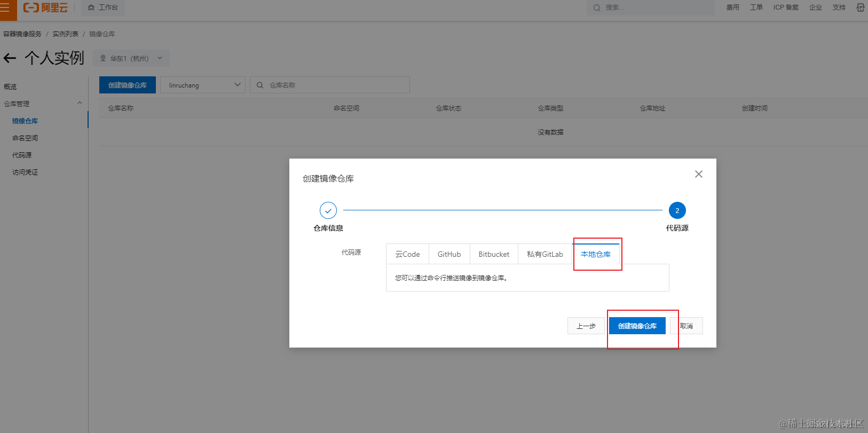Open 访问凭证 in the sidebar
The image size is (868, 433).
(x=25, y=172)
